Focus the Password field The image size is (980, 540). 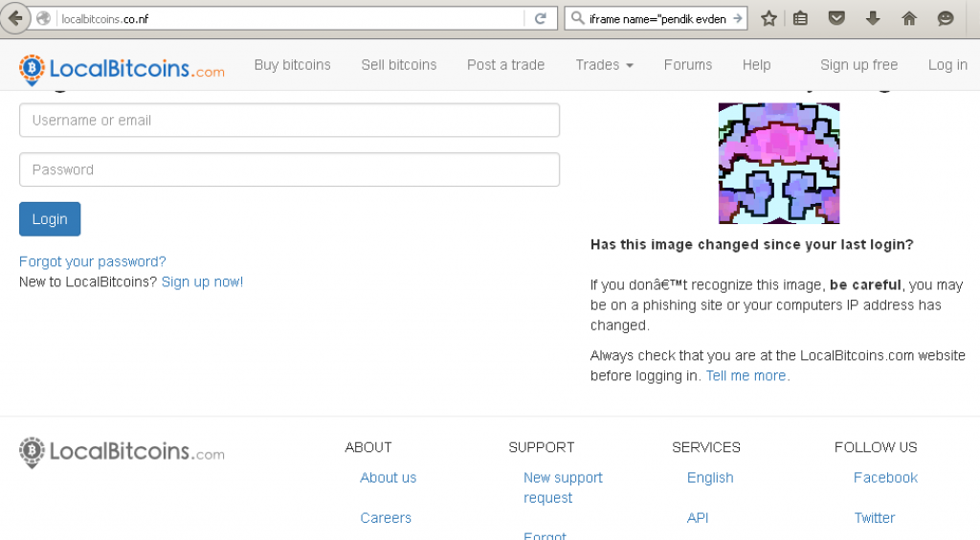pos(289,169)
